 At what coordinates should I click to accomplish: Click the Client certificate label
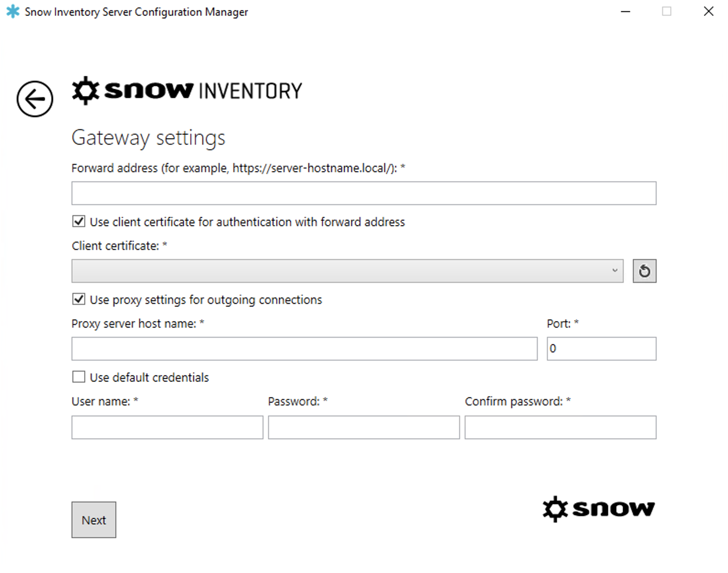[x=119, y=246]
